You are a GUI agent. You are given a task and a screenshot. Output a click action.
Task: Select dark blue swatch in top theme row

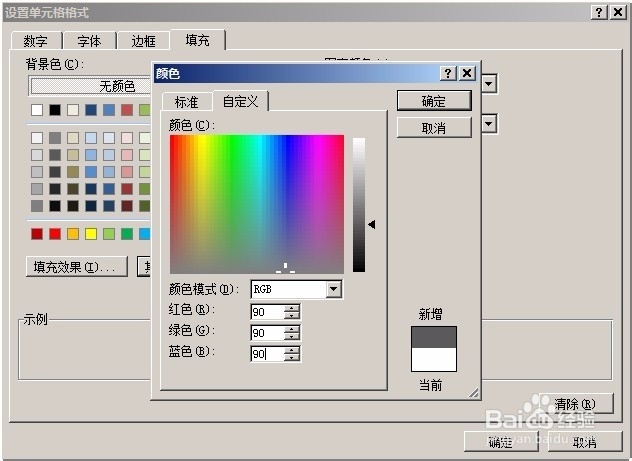[x=91, y=110]
